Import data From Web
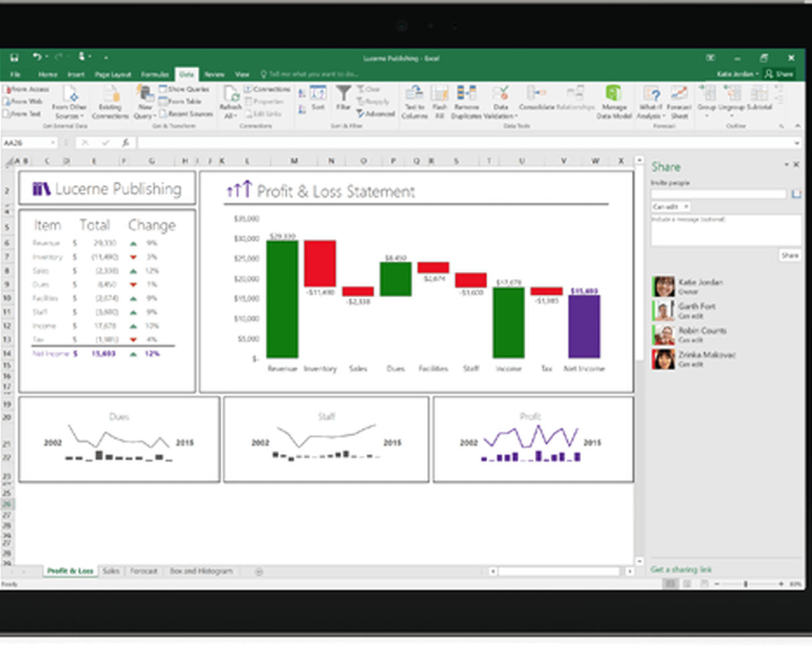 pos(23,102)
